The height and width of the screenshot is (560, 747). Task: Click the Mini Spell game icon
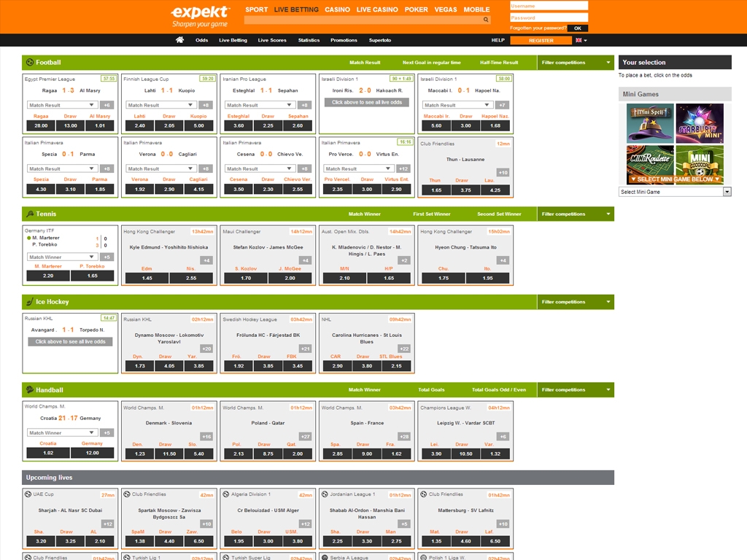pyautogui.click(x=650, y=123)
